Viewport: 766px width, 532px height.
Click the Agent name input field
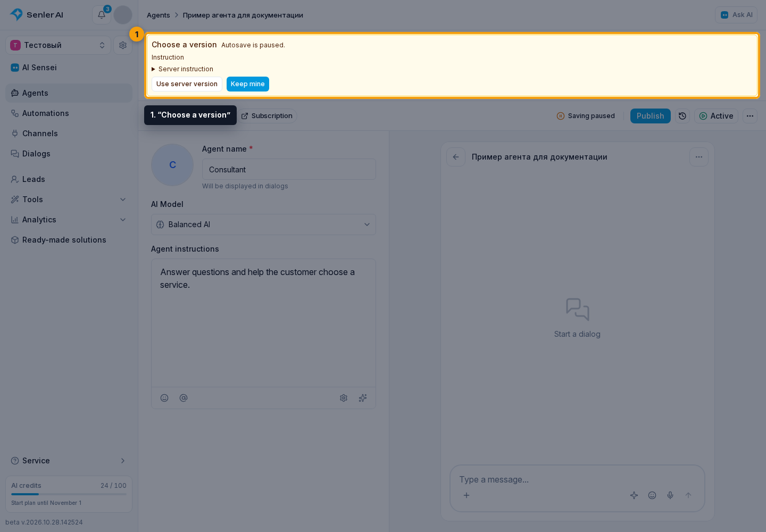(x=289, y=169)
